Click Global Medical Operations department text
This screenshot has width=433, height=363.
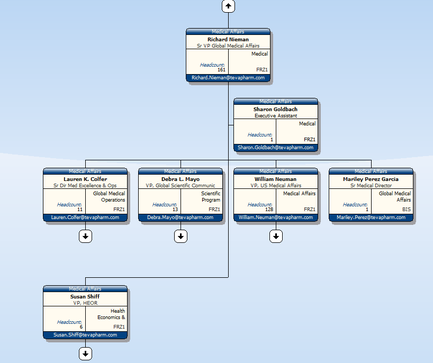tap(109, 197)
